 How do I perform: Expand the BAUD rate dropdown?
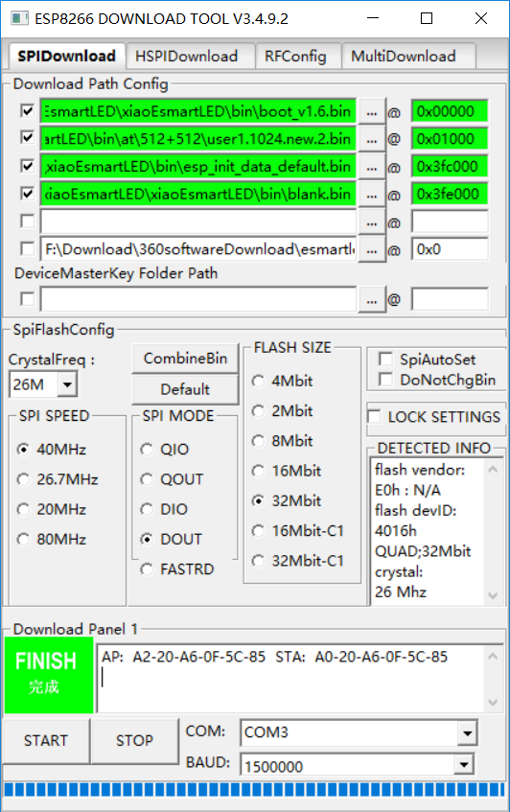pos(464,764)
